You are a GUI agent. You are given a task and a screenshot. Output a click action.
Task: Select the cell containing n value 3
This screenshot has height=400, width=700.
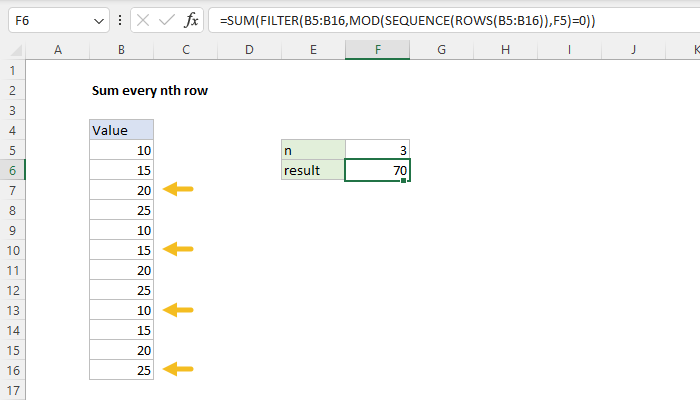(x=377, y=150)
